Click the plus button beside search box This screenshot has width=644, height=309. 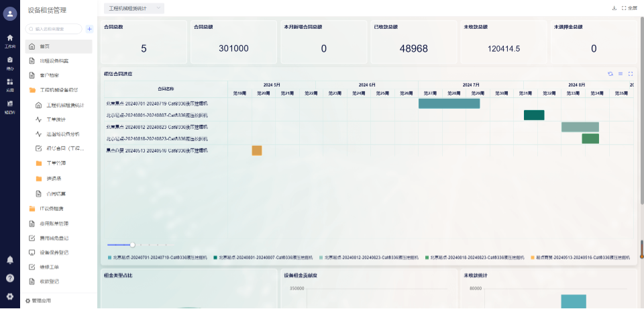(89, 29)
